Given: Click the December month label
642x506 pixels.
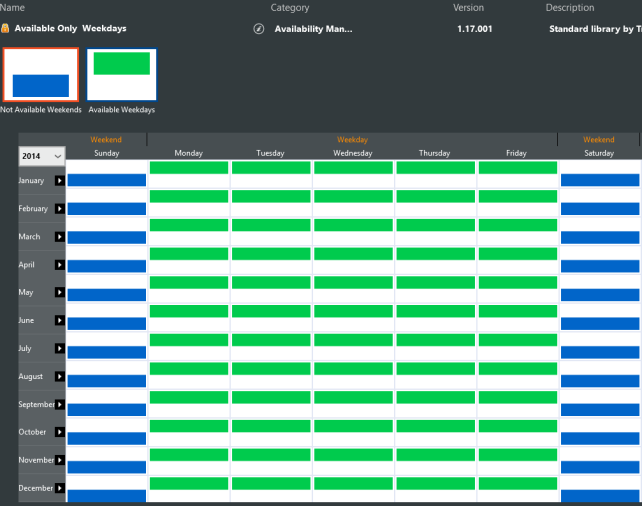Looking at the screenshot, I should coord(36,488).
